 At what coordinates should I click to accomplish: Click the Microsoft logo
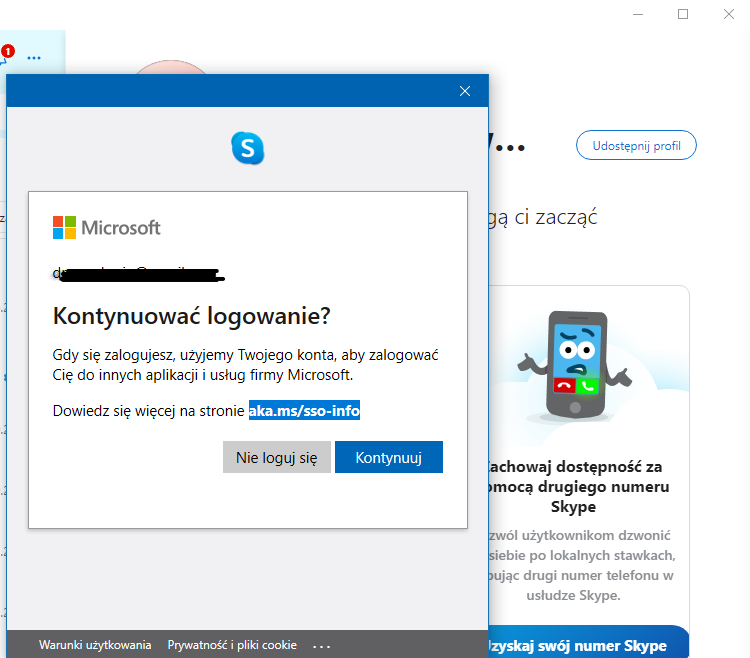coord(107,228)
